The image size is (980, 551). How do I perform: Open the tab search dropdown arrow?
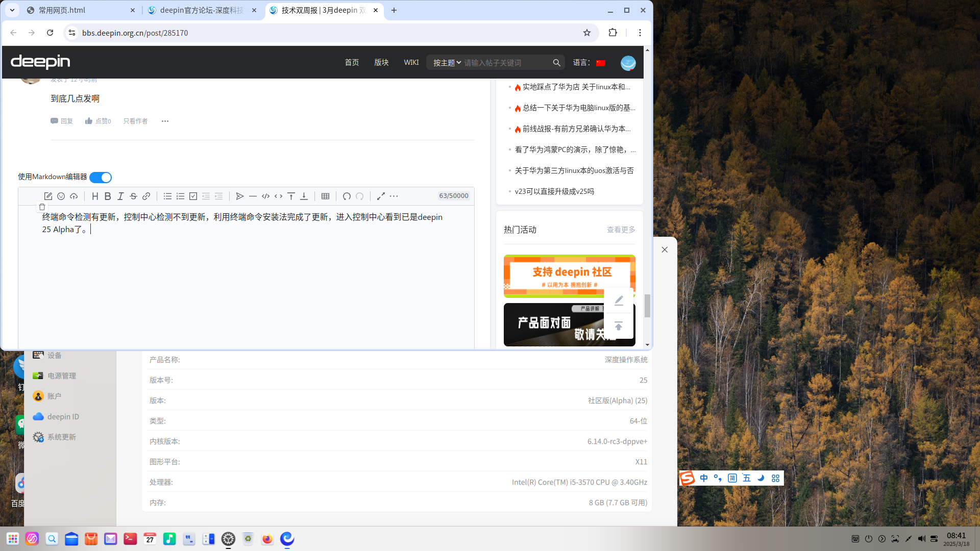(12, 10)
